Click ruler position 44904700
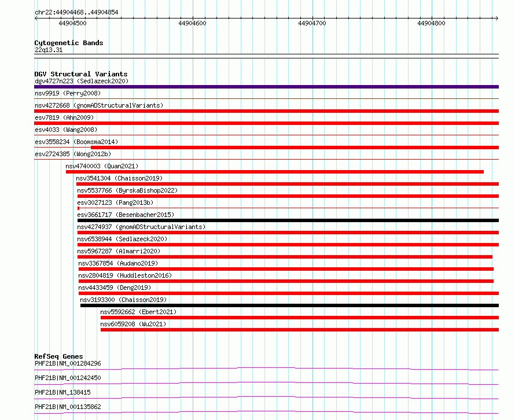This screenshot has height=420, width=515. (x=312, y=23)
